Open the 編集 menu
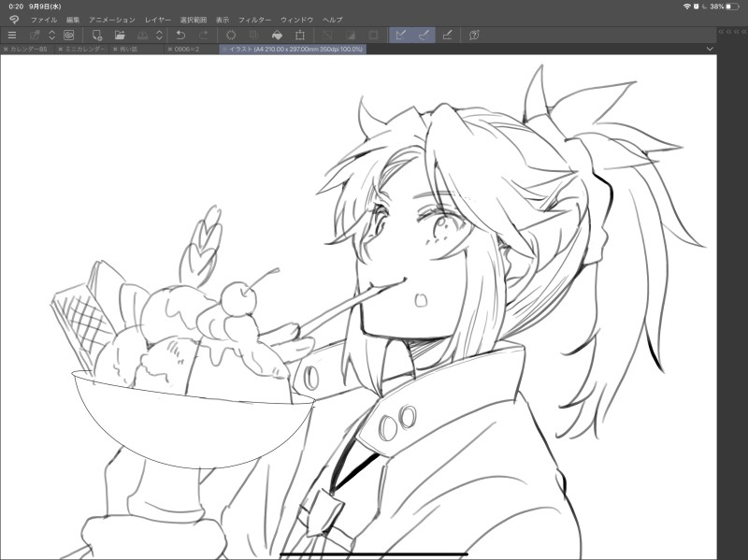The image size is (748, 560). (73, 20)
